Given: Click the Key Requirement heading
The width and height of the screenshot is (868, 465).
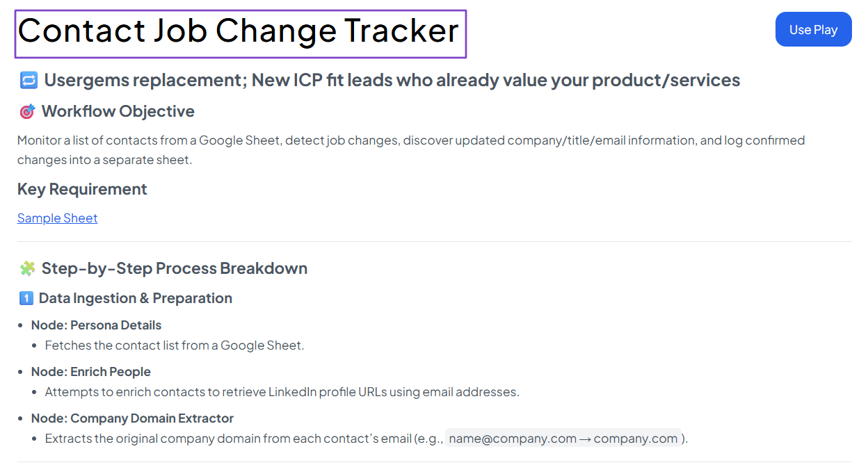Looking at the screenshot, I should [82, 189].
